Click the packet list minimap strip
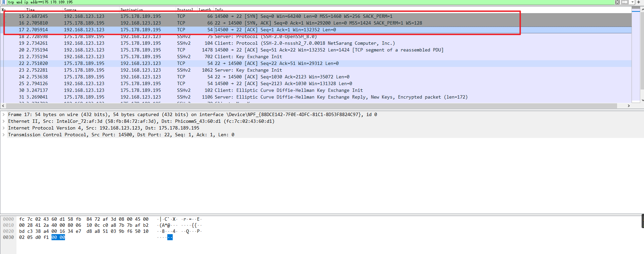644x254 pixels. (x=636, y=55)
